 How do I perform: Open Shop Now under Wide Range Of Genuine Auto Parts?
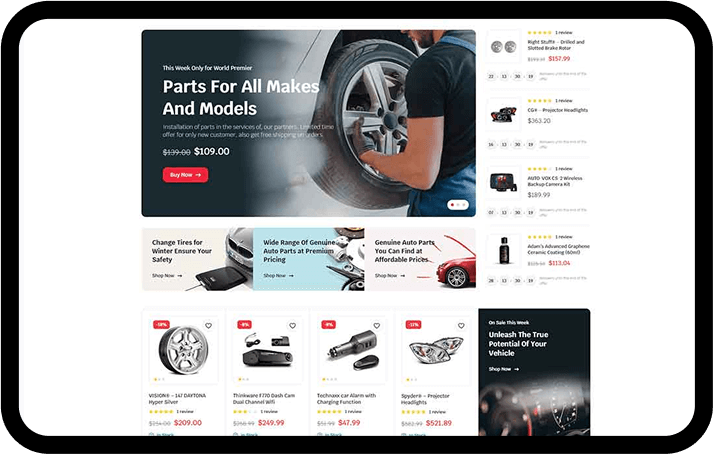[278, 276]
